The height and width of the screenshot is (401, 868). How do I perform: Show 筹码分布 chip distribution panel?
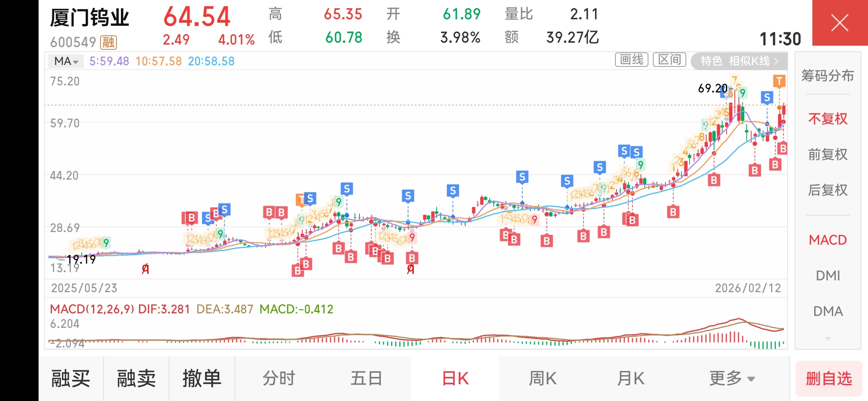[828, 76]
